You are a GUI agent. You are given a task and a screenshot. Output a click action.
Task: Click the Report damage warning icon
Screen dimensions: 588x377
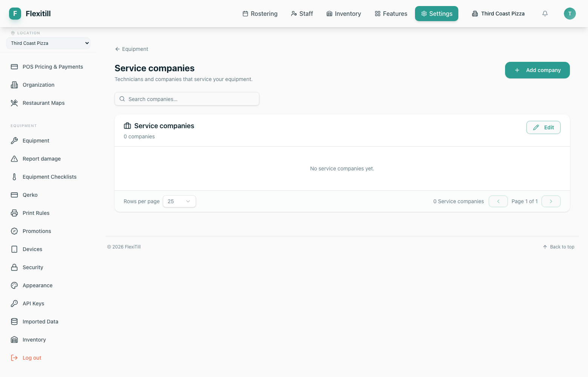[x=14, y=159]
